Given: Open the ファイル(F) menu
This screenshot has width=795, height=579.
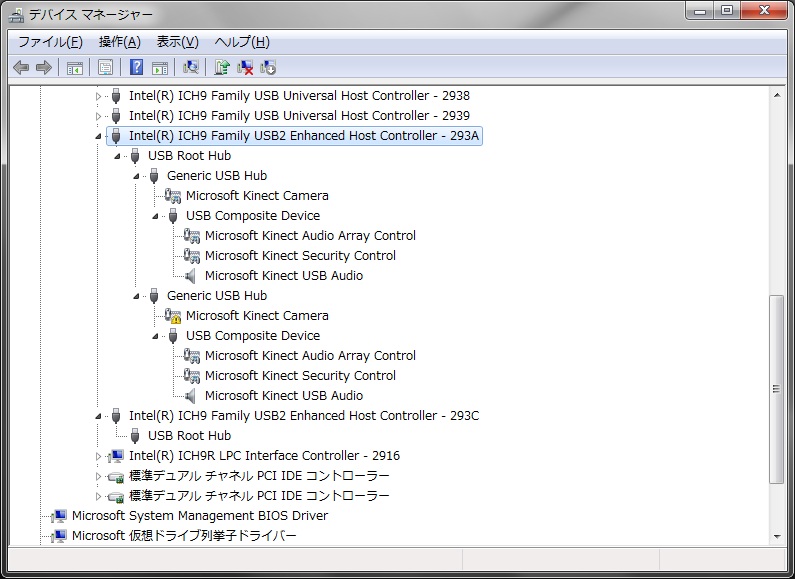Looking at the screenshot, I should [50, 42].
